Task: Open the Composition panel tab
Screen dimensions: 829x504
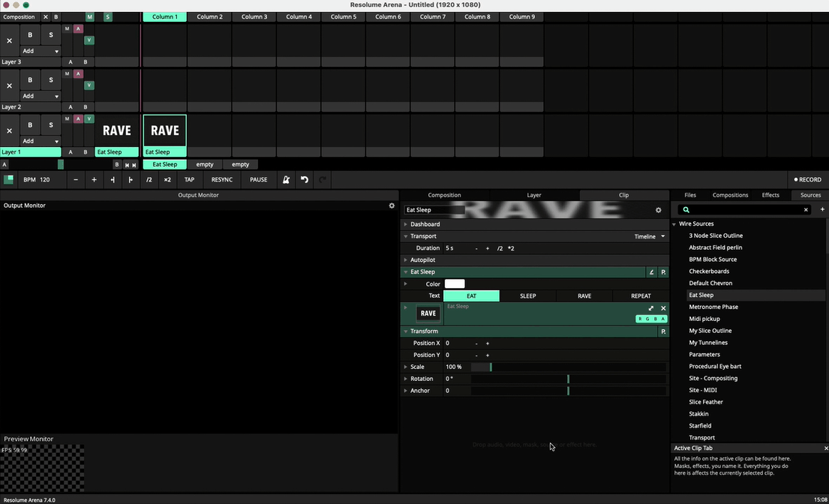Action: tap(444, 195)
